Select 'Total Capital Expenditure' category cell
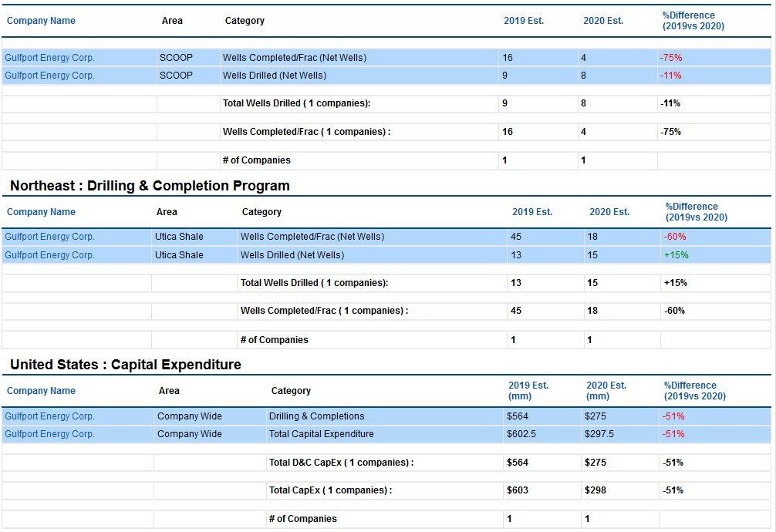776x532 pixels. 321,434
